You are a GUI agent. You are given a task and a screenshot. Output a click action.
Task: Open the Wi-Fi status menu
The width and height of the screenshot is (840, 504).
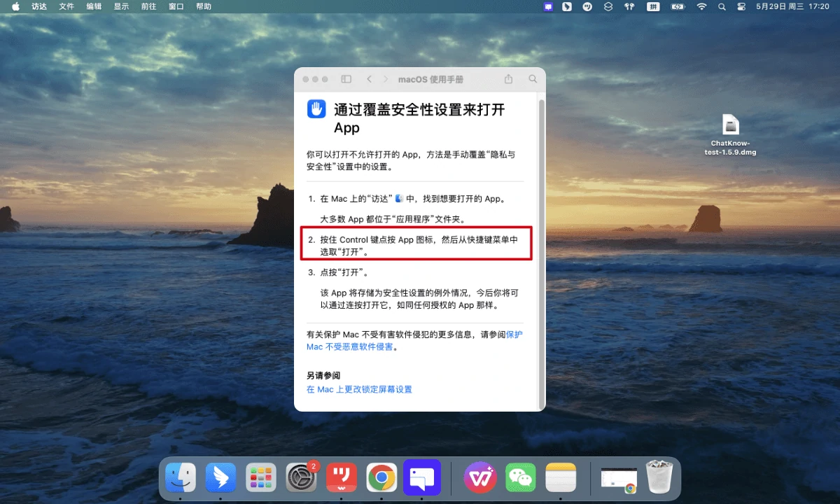(x=701, y=6)
